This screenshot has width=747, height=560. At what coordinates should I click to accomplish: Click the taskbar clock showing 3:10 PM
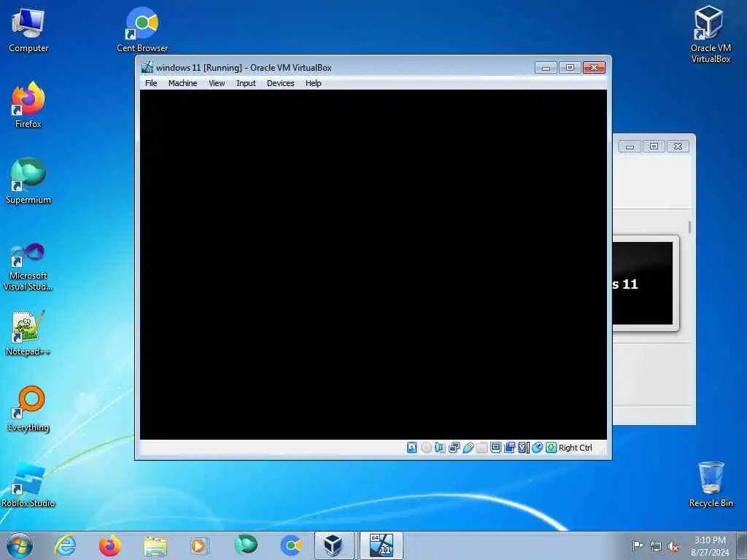coord(710,546)
